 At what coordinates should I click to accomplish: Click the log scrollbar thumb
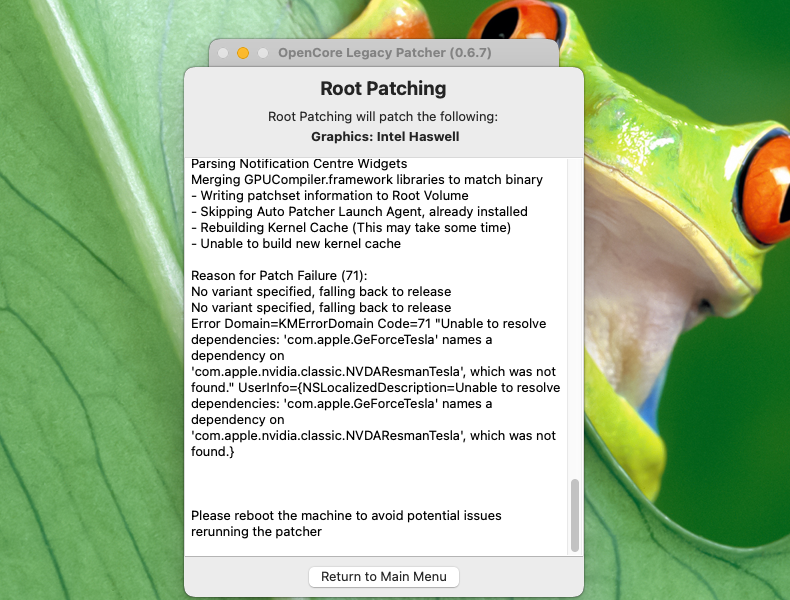coord(574,515)
